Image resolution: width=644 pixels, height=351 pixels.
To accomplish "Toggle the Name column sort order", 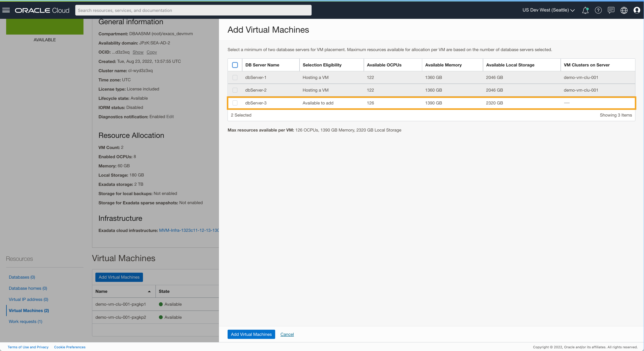I will 149,291.
